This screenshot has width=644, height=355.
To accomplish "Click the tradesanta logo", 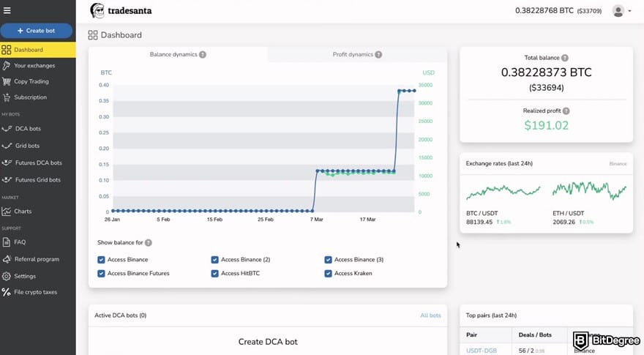I will coord(121,11).
